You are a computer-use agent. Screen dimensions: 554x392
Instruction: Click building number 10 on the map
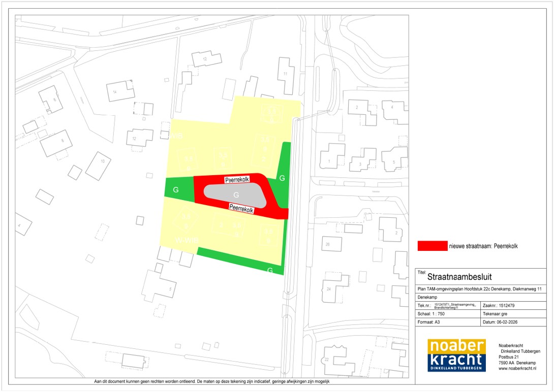[98, 166]
